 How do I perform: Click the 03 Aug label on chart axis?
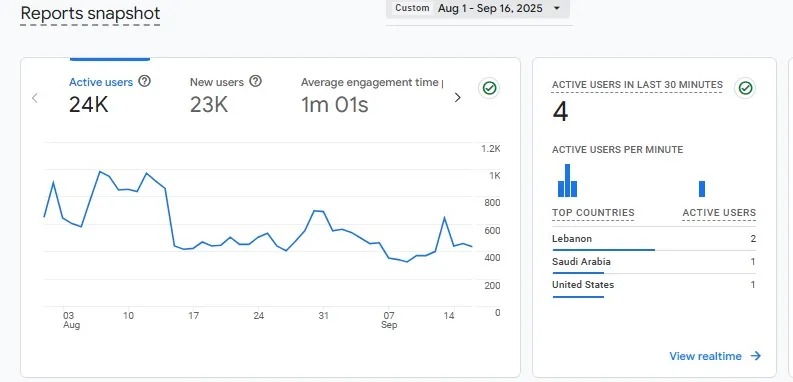click(x=71, y=320)
